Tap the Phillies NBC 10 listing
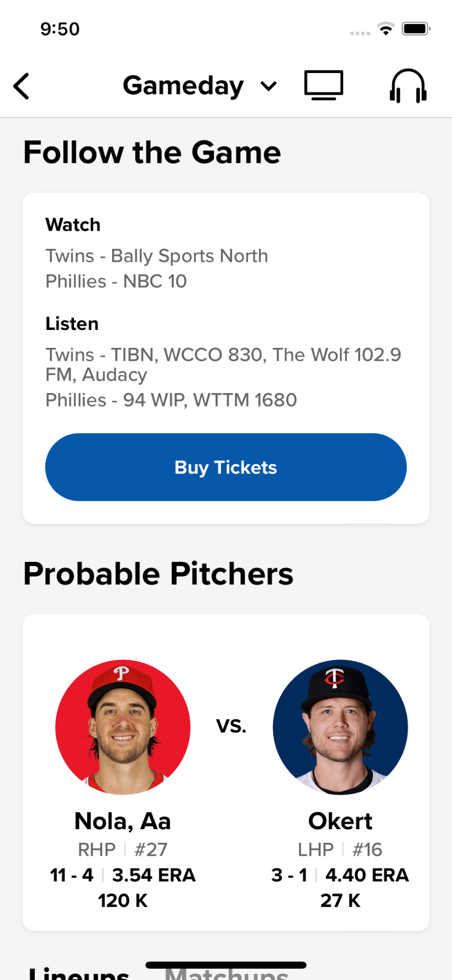 pyautogui.click(x=116, y=281)
